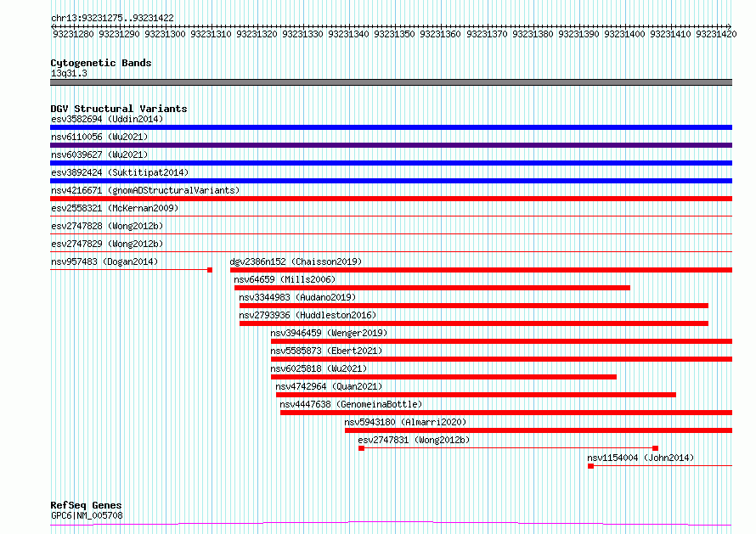
Task: Click the esv3582694 (Uddin2014) blue variant bar
Action: pos(391,127)
